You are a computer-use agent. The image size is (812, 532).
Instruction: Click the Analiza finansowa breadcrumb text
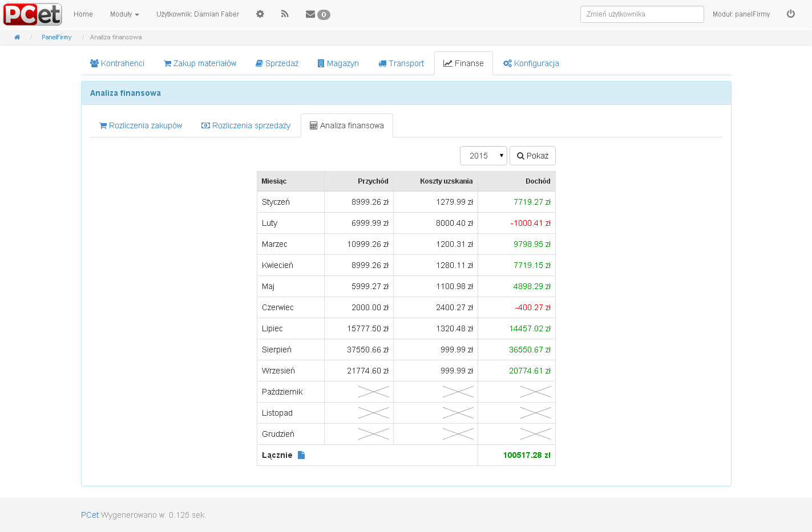point(116,37)
